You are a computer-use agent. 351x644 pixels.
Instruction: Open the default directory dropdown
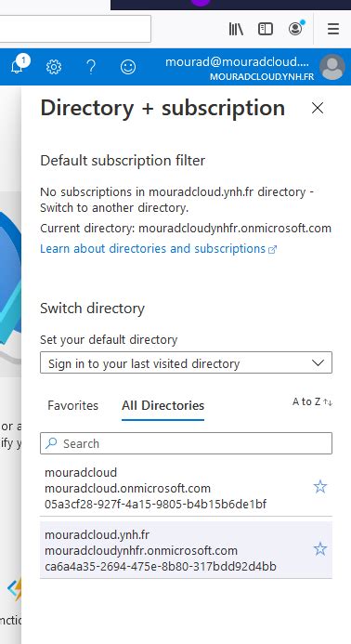[x=186, y=362]
